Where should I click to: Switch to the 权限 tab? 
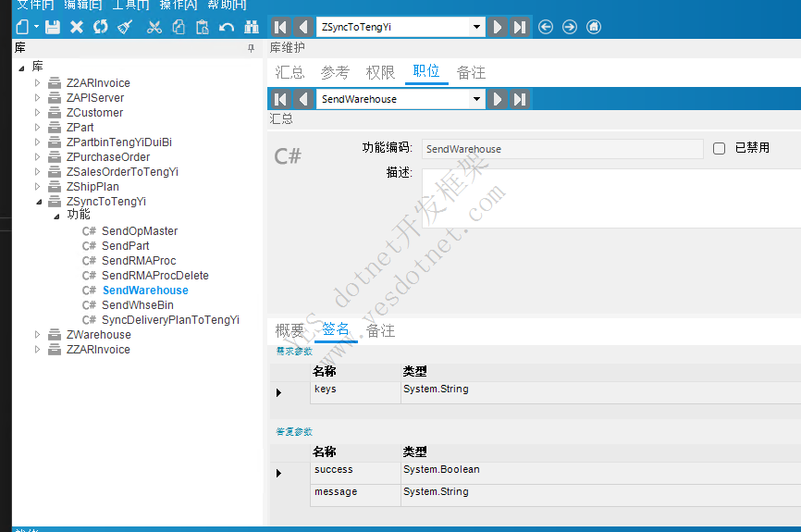pos(380,72)
